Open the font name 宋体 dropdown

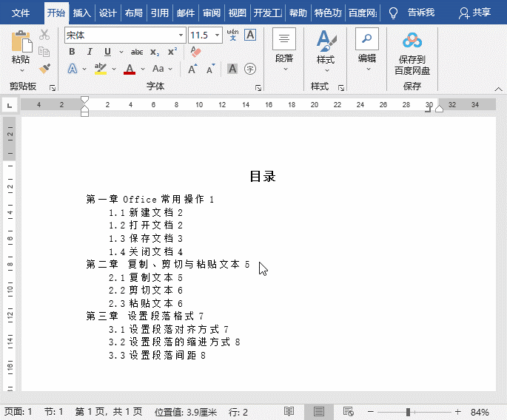(x=181, y=35)
